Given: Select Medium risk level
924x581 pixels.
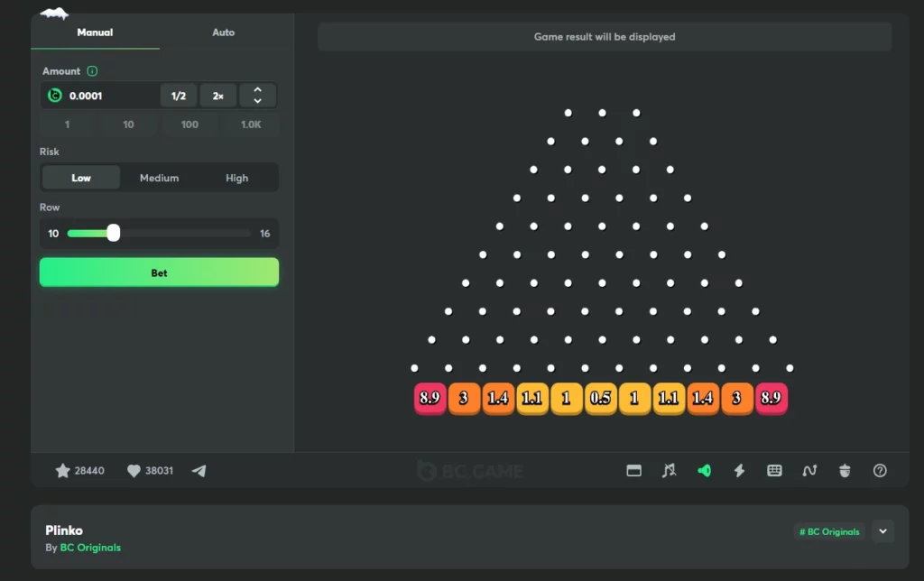Looking at the screenshot, I should [x=159, y=178].
